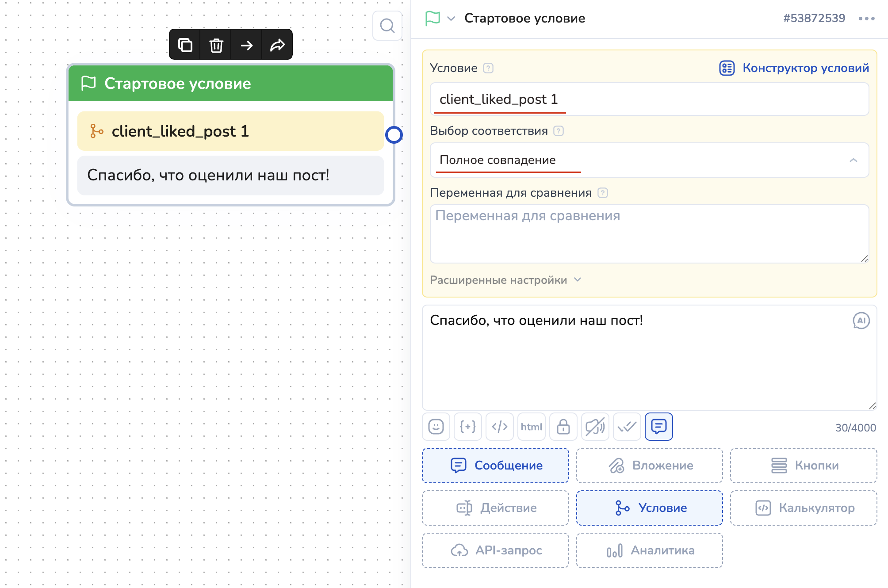The height and width of the screenshot is (588, 888).
Task: Click the AI assistant icon in the message box
Action: (861, 321)
